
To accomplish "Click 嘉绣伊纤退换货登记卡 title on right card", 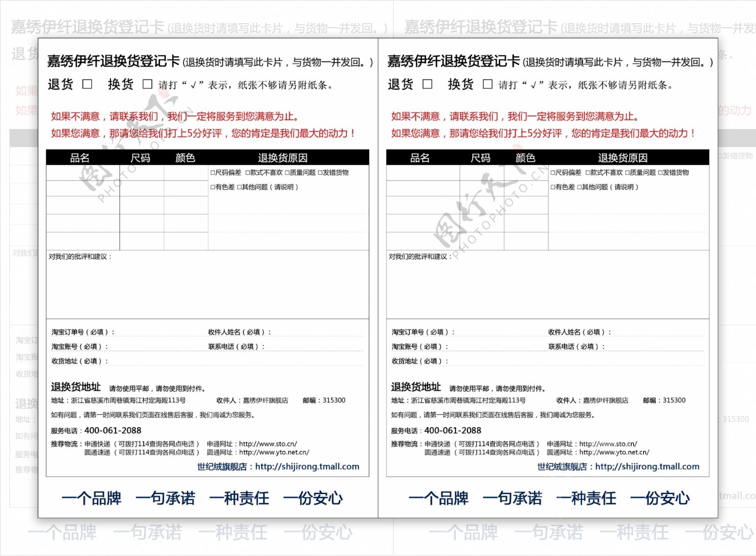I will pyautogui.click(x=454, y=61).
